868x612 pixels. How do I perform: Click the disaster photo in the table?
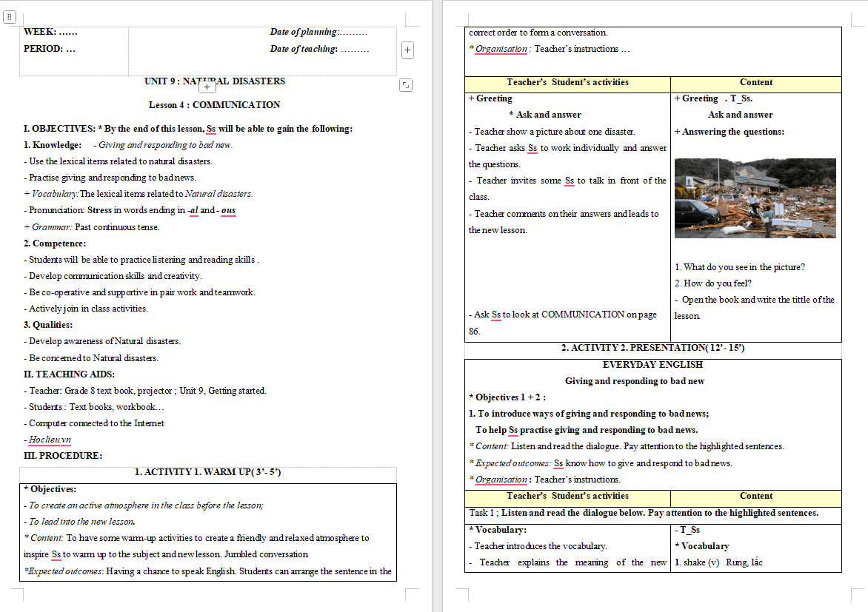[x=755, y=198]
